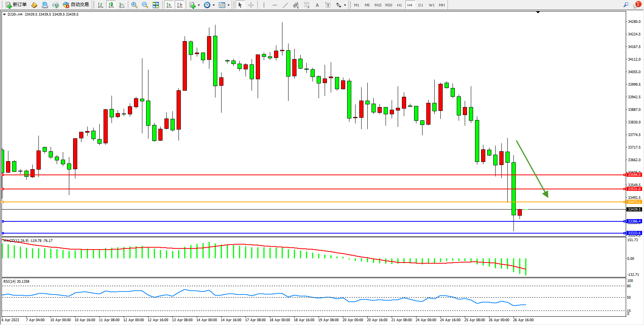Switch to the H1 timeframe
The height and width of the screenshot is (325, 644).
coord(399,5)
